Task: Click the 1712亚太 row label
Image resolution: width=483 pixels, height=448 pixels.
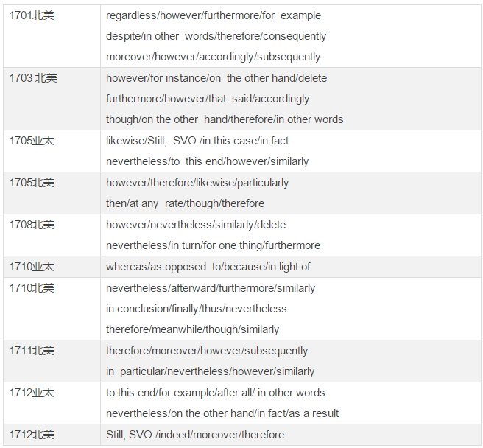Action: click(x=32, y=393)
